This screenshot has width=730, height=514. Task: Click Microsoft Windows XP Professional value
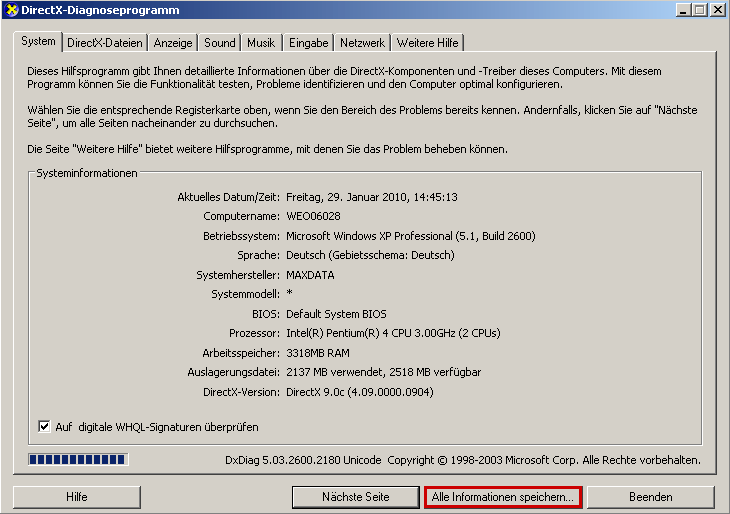(x=411, y=236)
